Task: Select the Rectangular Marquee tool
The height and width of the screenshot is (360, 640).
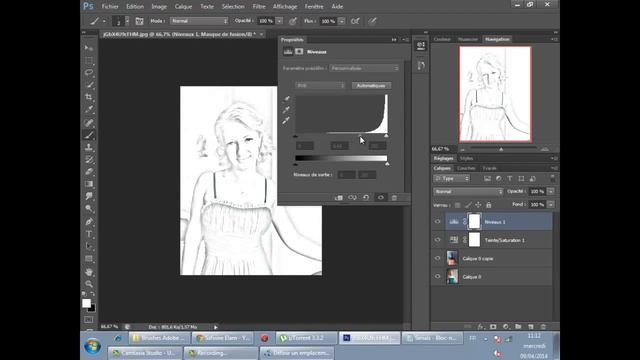Action: 89,60
